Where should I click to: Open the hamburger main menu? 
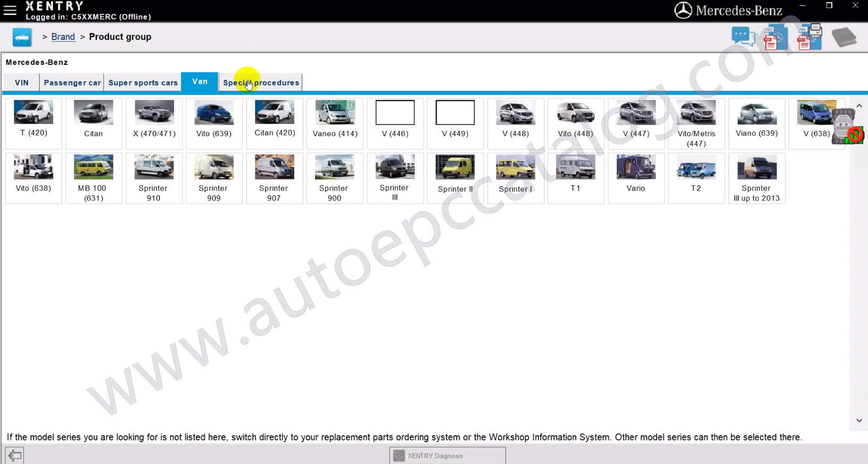(10, 10)
